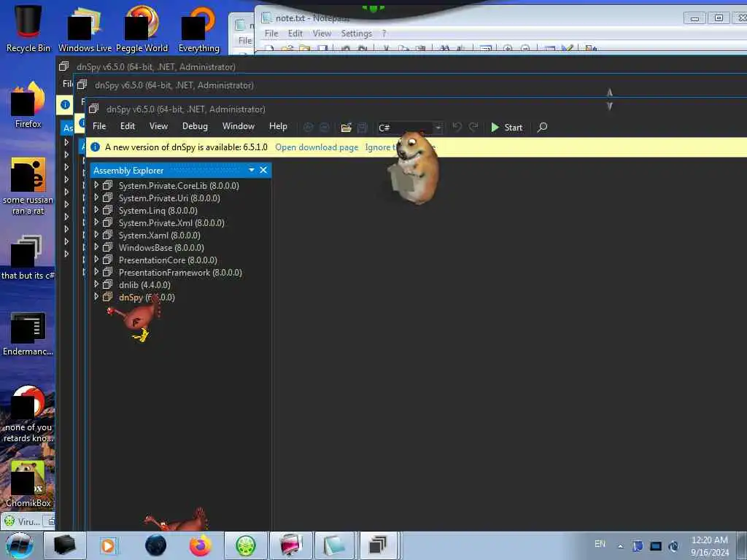Click the Open file folder icon in dnSpy toolbar

coord(347,127)
